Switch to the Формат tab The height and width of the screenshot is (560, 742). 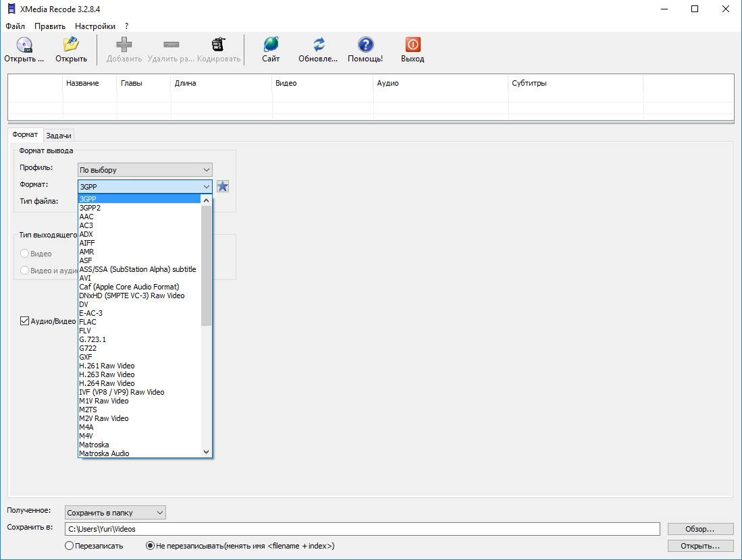coord(25,135)
